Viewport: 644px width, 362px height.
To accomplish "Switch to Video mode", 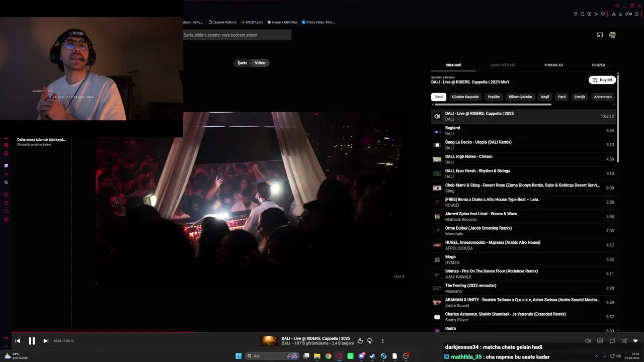I will 260,63.
